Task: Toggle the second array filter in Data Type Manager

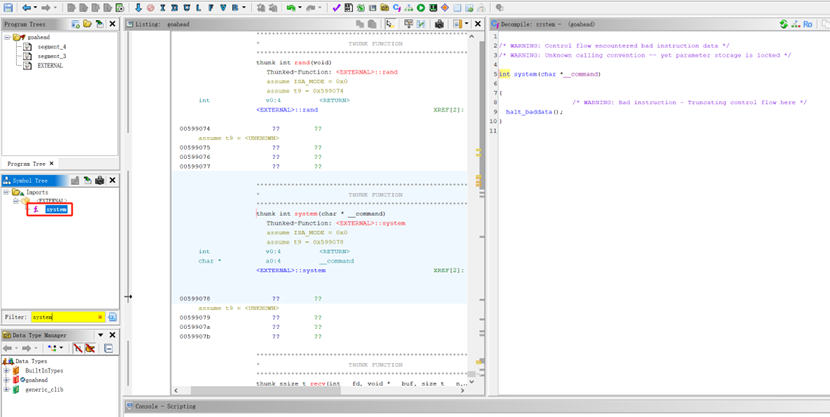Action: click(89, 348)
